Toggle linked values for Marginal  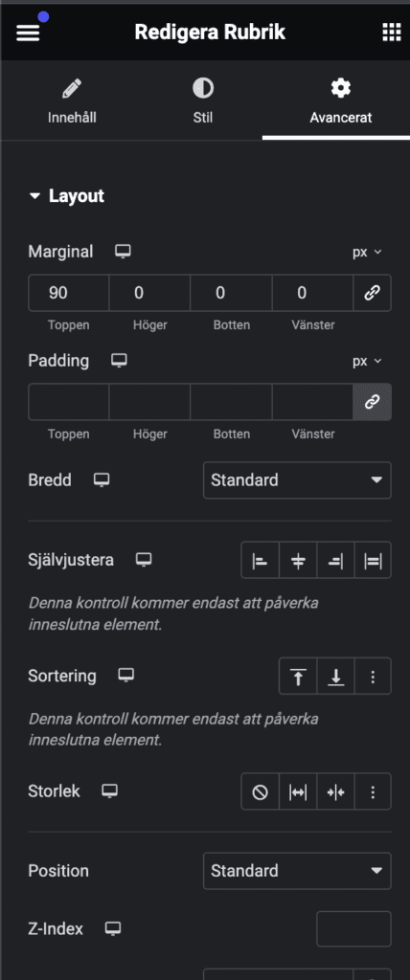click(x=373, y=293)
